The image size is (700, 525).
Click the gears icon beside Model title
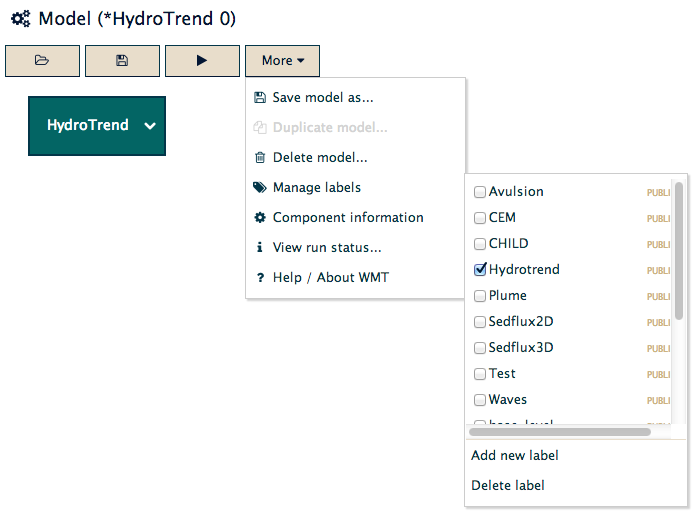[x=21, y=19]
